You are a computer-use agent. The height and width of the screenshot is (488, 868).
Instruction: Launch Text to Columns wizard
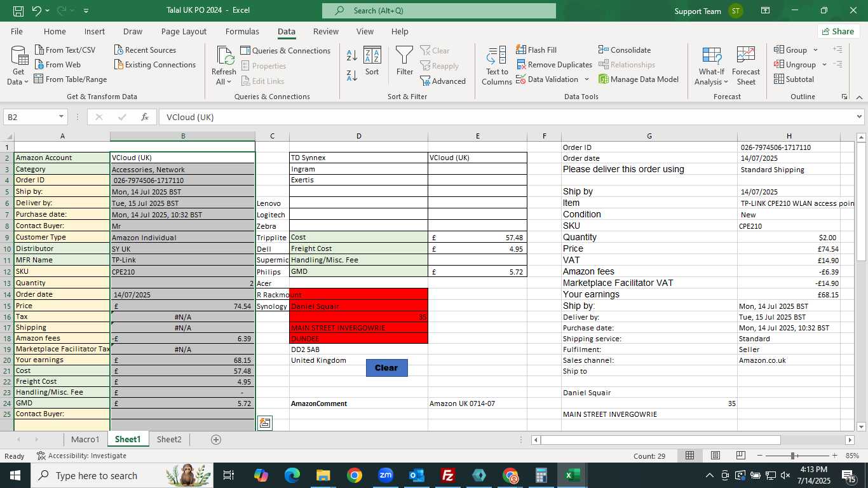[496, 65]
